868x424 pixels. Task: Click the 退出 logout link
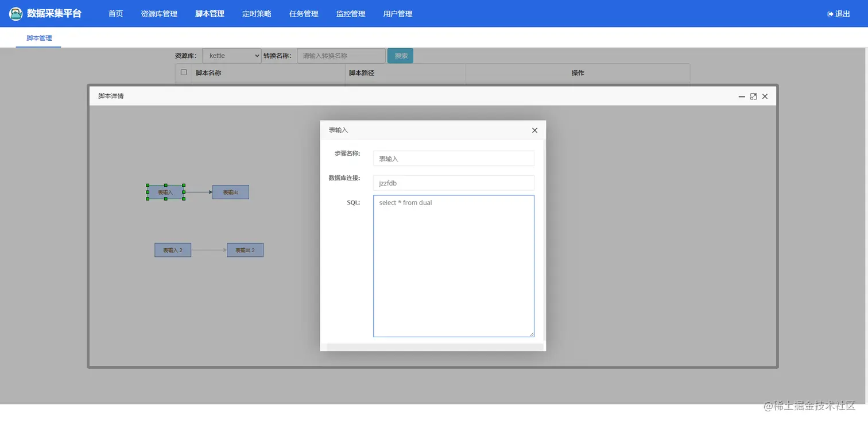coord(839,14)
